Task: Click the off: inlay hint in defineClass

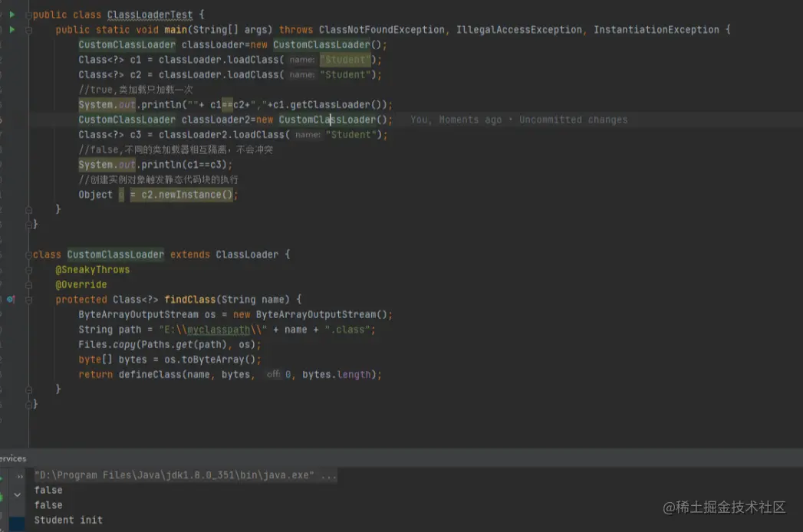Action: pyautogui.click(x=273, y=374)
